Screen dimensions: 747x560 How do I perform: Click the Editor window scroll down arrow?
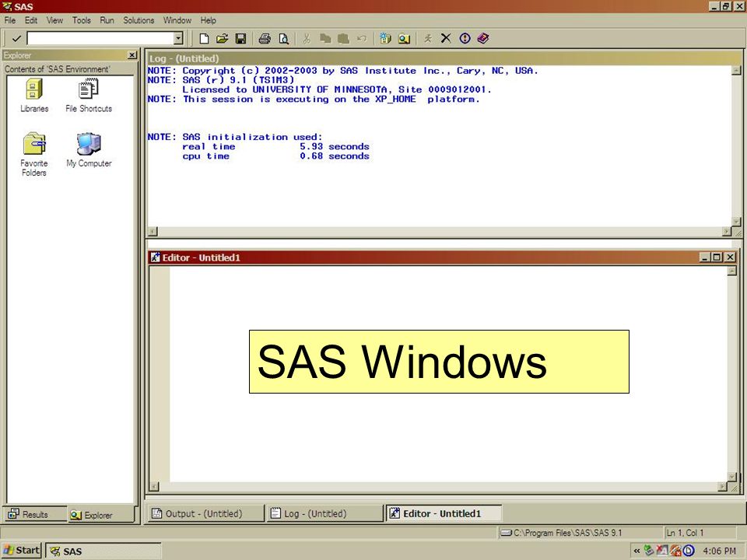(x=732, y=477)
